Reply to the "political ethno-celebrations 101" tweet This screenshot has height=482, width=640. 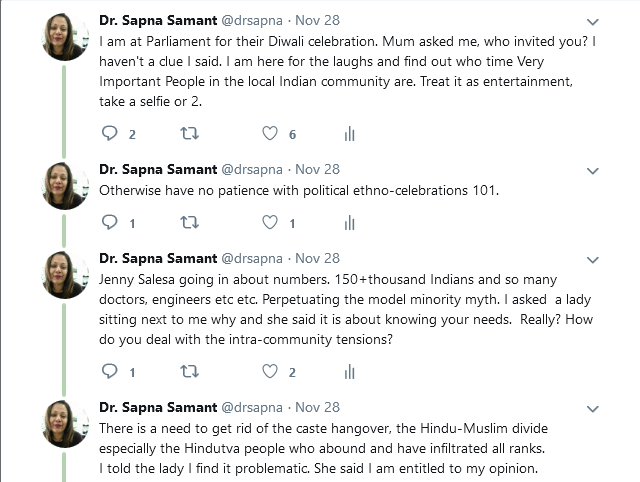click(x=109, y=223)
